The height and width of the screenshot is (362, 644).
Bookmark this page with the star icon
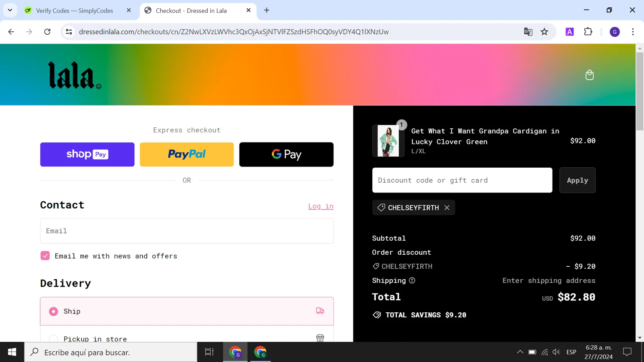tap(544, 32)
